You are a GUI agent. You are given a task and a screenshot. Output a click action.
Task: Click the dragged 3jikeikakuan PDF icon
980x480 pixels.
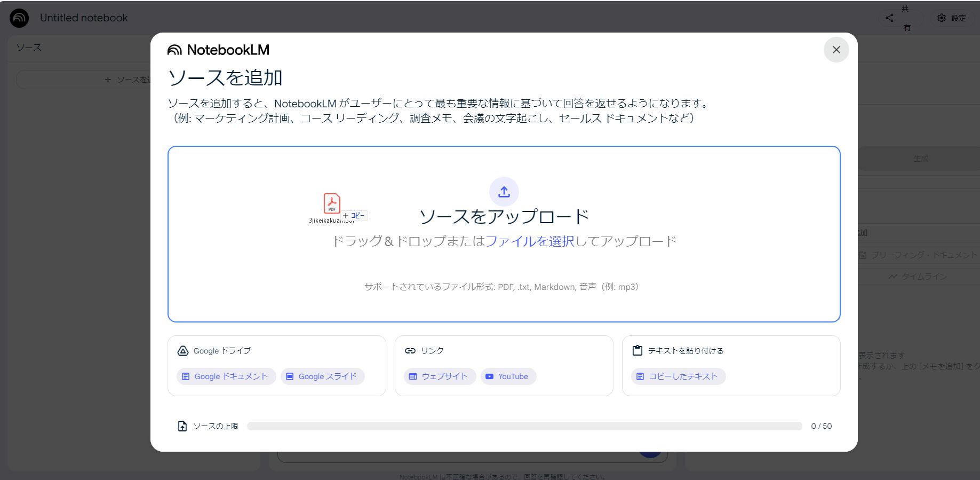click(332, 203)
